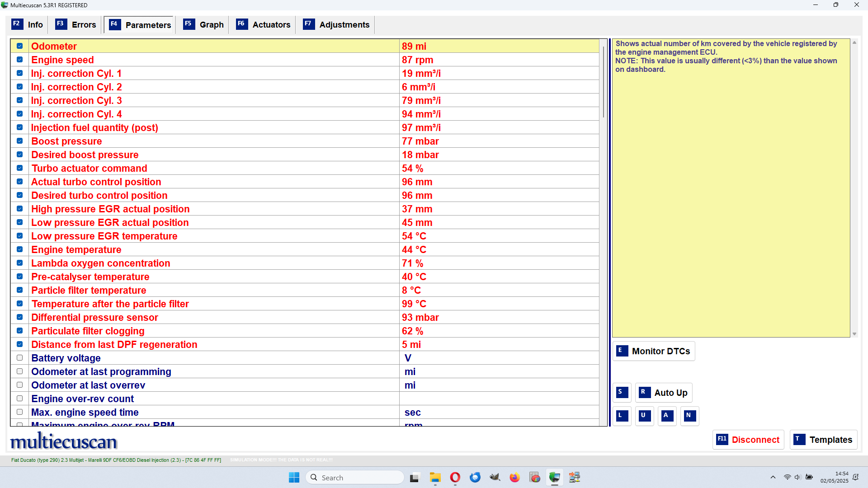The height and width of the screenshot is (488, 868).
Task: Click the taskbar Search box
Action: pos(355,478)
